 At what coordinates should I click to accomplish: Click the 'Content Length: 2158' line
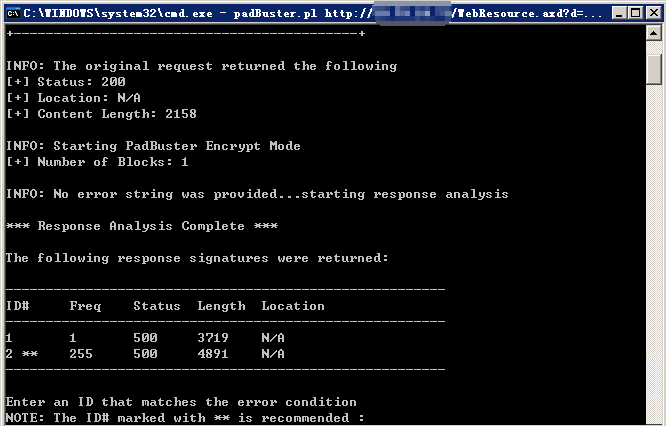pyautogui.click(x=101, y=114)
